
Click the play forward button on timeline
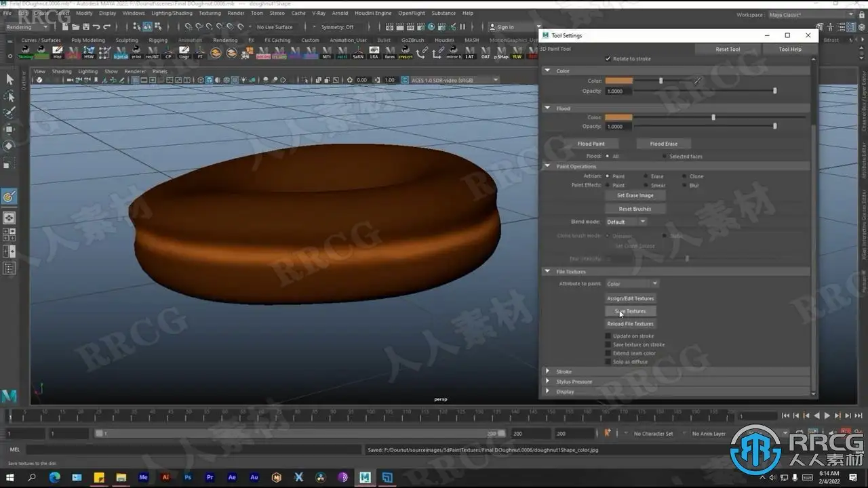[x=827, y=415]
